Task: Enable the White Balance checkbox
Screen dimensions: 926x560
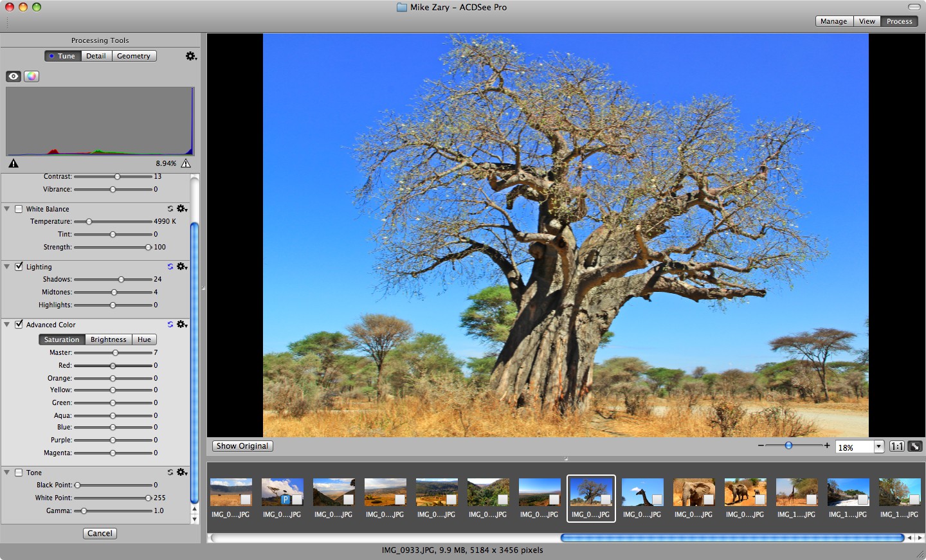Action: 19,208
